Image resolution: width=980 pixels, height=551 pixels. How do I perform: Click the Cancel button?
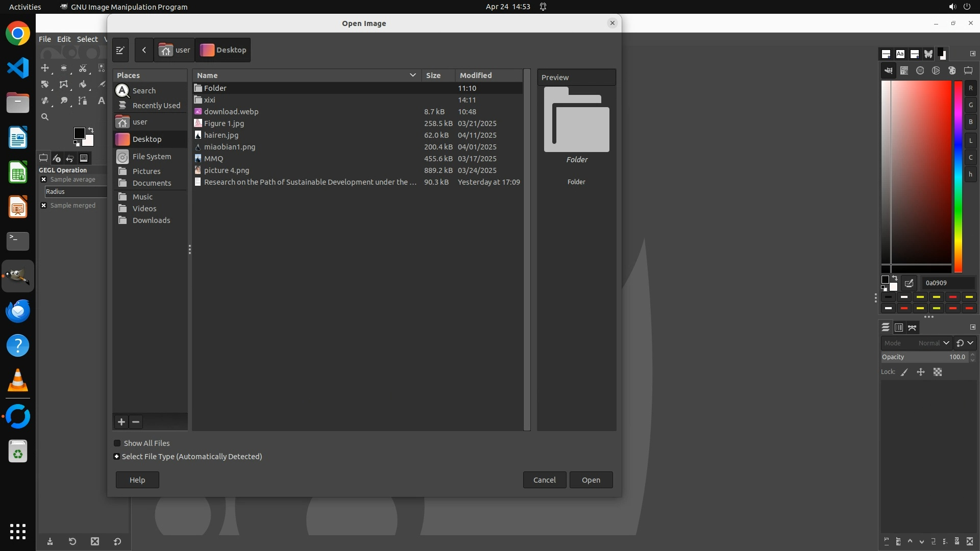544,480
